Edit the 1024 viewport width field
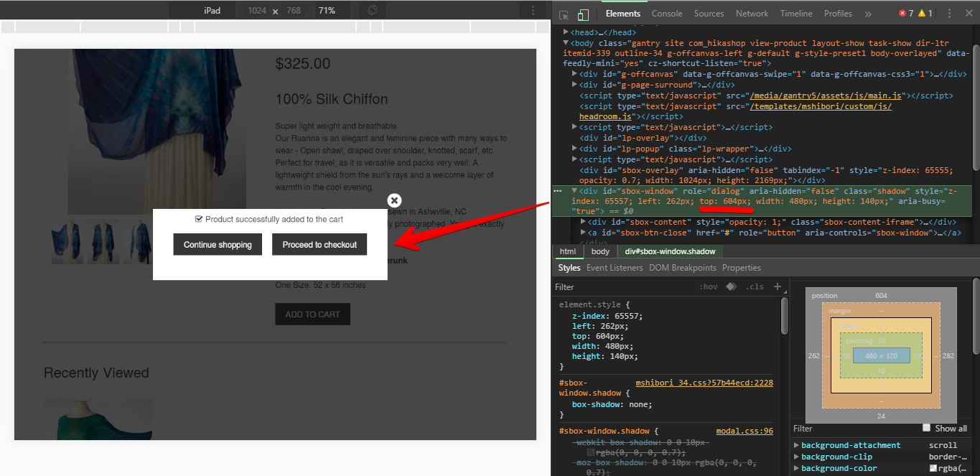 (x=257, y=11)
